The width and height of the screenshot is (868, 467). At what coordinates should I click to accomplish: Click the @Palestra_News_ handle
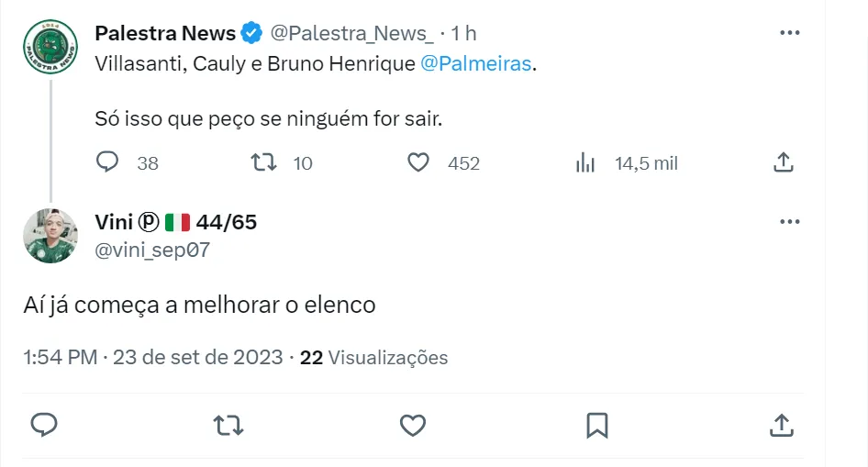[x=351, y=34]
